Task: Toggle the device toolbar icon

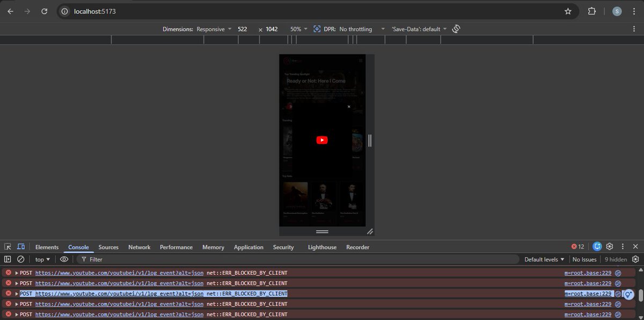Action: click(x=21, y=247)
